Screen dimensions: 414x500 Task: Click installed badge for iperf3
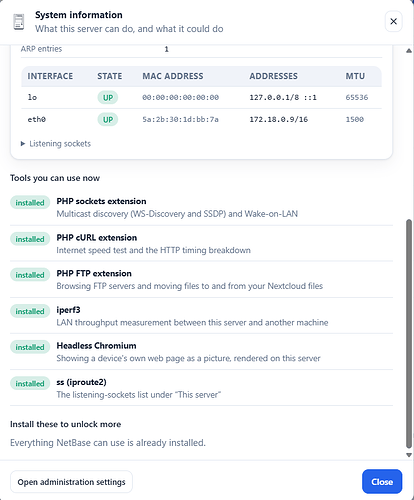pos(30,311)
